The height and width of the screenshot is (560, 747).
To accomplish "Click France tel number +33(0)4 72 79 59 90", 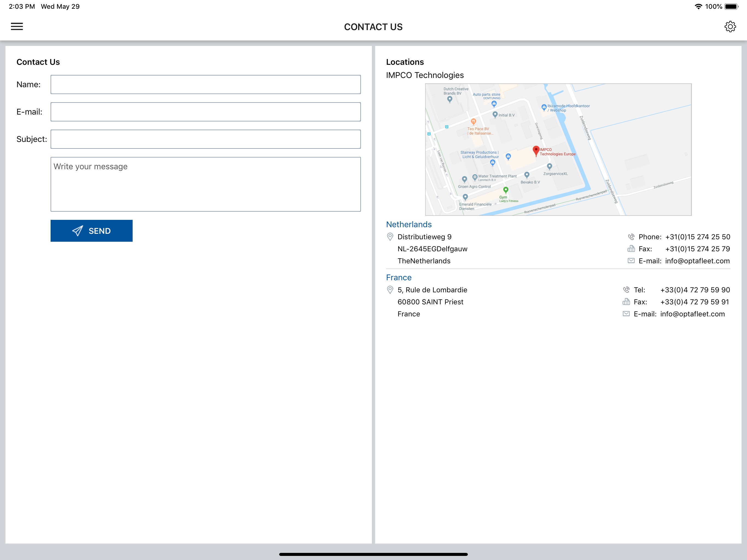I will pyautogui.click(x=695, y=290).
